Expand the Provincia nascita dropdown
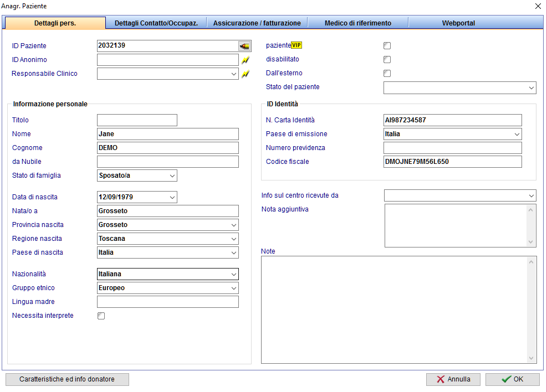 (234, 225)
